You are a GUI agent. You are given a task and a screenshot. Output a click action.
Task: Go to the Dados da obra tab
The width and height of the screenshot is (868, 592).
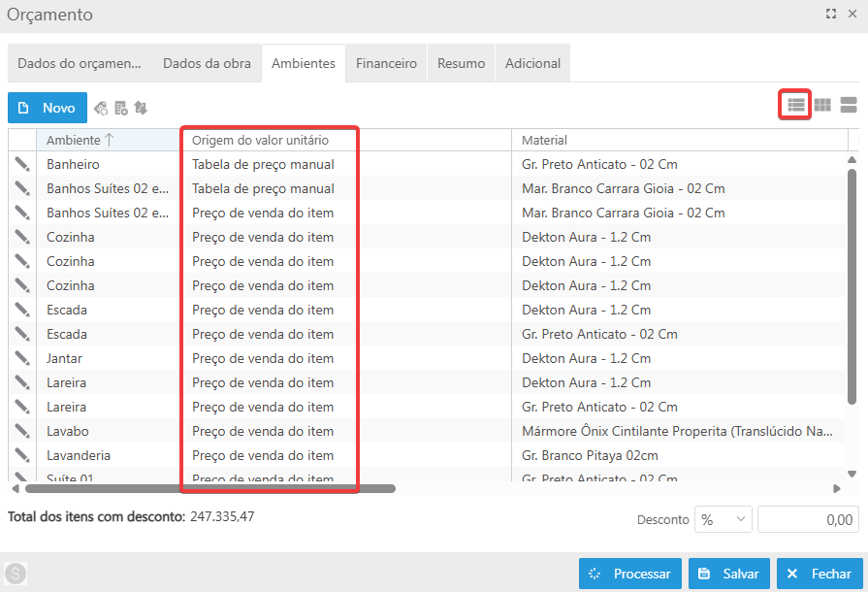(x=207, y=63)
